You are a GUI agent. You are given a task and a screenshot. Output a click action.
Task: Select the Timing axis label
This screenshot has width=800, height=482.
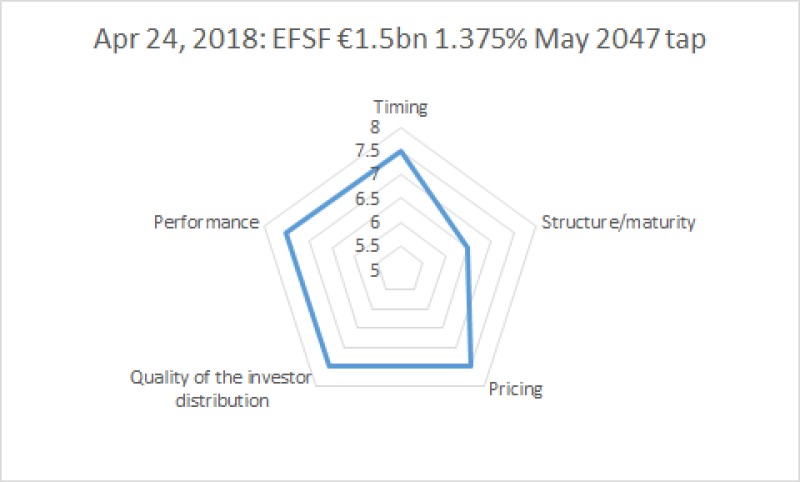click(400, 107)
